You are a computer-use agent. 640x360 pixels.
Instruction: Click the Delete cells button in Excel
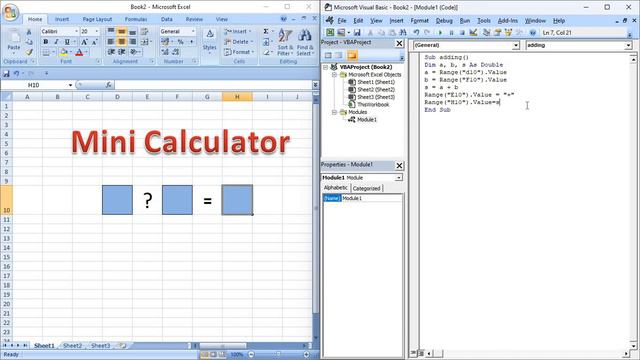tap(238, 42)
